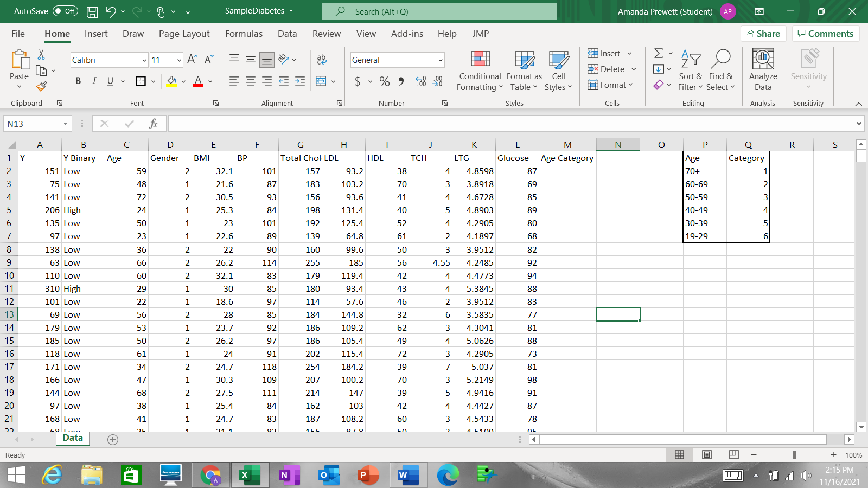Toggle Align Right horizontal alignment

click(x=267, y=81)
